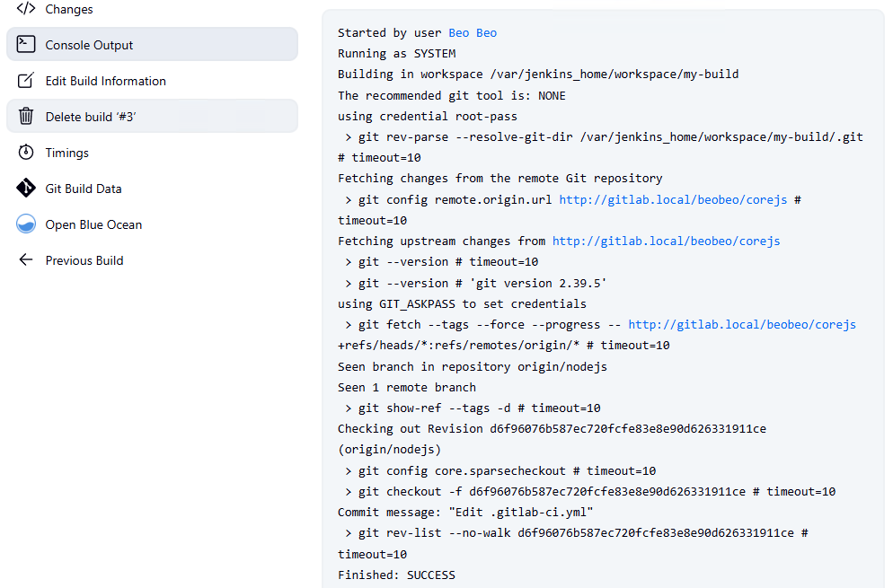Click the Finished: SUCCESS console line
The image size is (893, 588).
(396, 575)
